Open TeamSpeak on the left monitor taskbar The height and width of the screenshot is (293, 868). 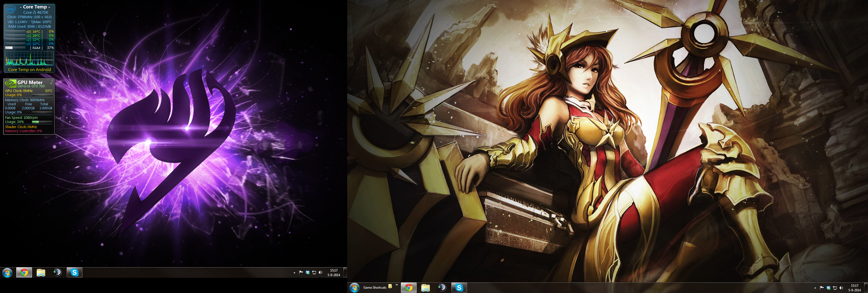(x=58, y=272)
